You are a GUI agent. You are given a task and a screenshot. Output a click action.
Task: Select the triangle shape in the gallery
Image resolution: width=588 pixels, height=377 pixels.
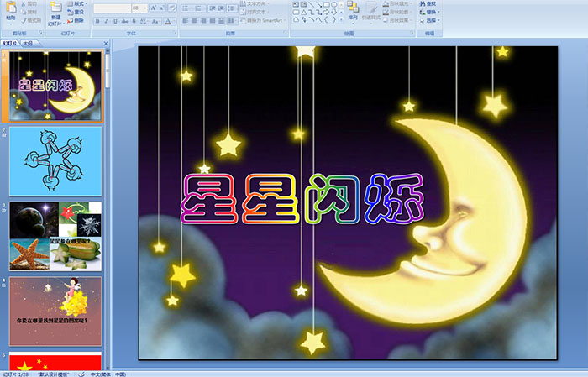pos(304,13)
